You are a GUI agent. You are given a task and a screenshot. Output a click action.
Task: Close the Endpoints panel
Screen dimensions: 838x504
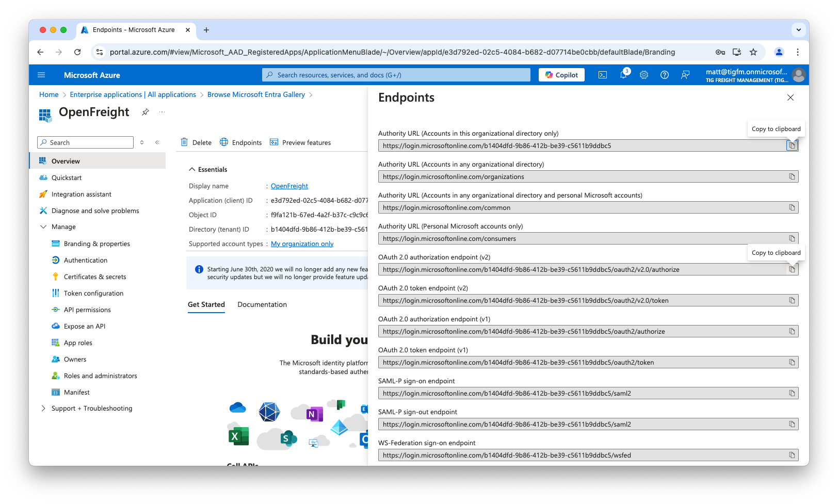(790, 97)
